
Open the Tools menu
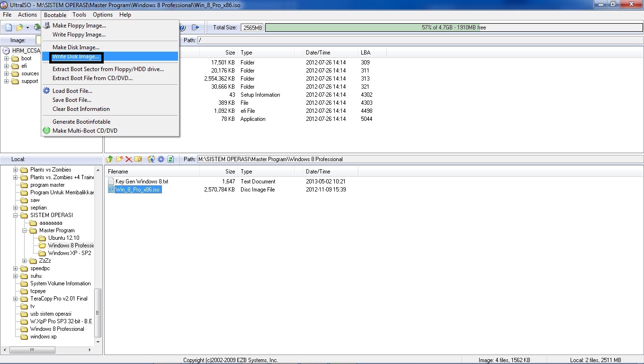tap(80, 15)
